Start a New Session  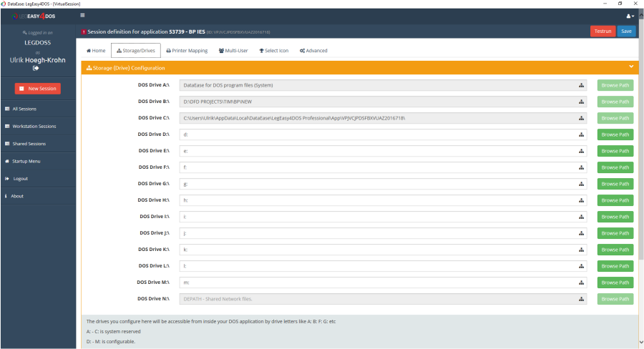click(38, 89)
